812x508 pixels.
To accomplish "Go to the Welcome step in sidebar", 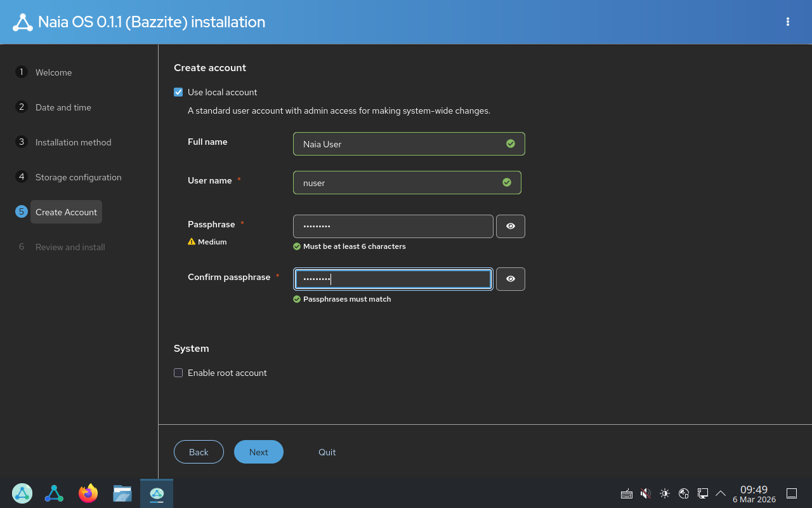I will click(53, 72).
